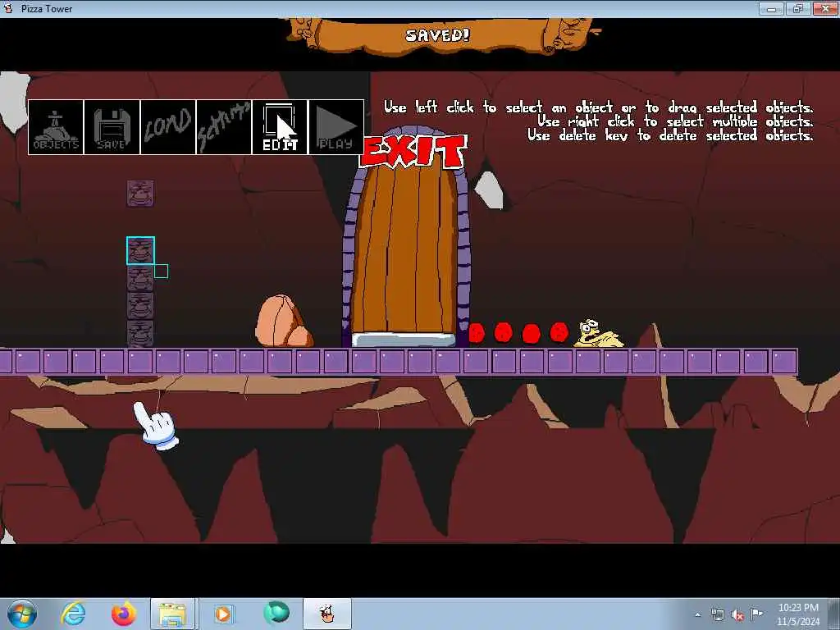Open the network status tray icon
The height and width of the screenshot is (630, 840).
(717, 614)
